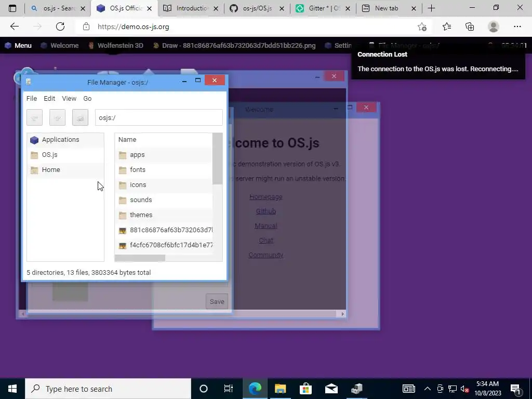Switch to Settings in the OS.js panel
Viewport: 532px width, 399px height.
[338, 46]
